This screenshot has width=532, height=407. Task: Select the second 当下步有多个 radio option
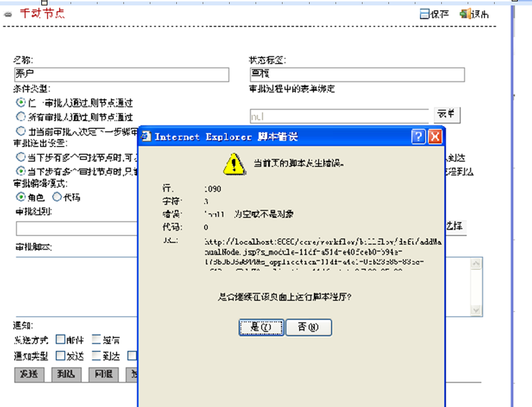(21, 171)
